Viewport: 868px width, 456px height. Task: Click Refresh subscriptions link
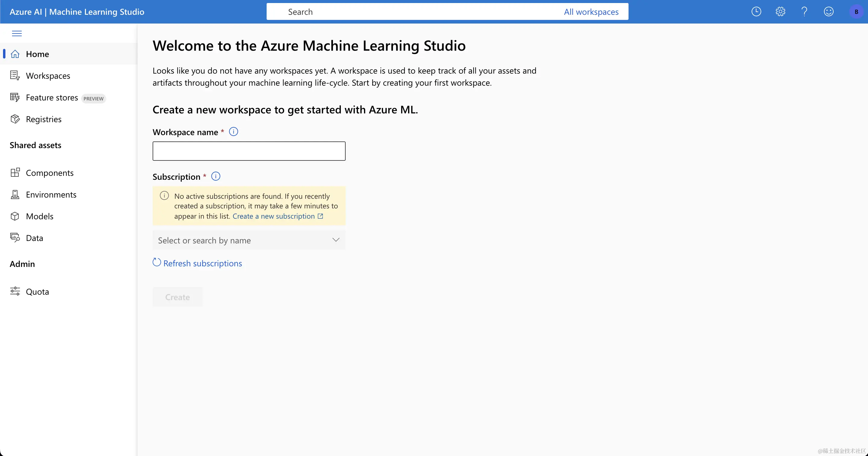point(202,263)
